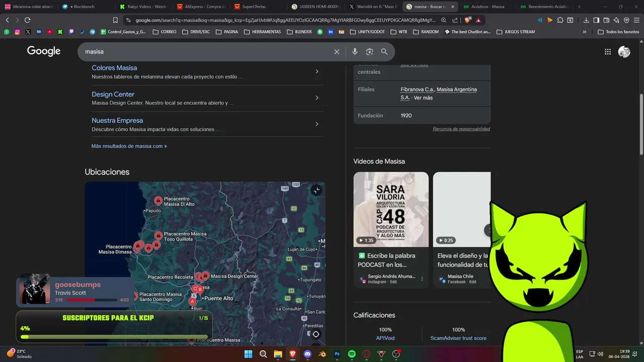Click the map locate-me target icon
This screenshot has height=362, width=644.
[316, 334]
